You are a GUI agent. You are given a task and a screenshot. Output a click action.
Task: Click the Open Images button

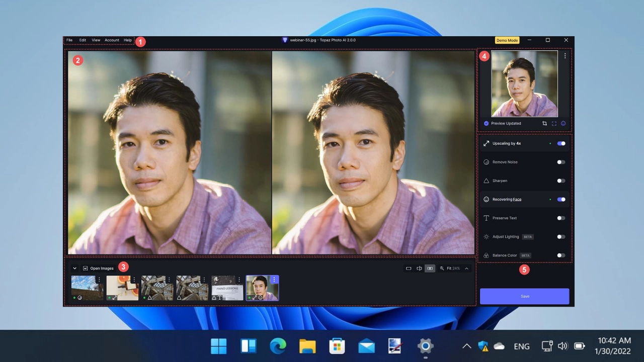pyautogui.click(x=99, y=268)
